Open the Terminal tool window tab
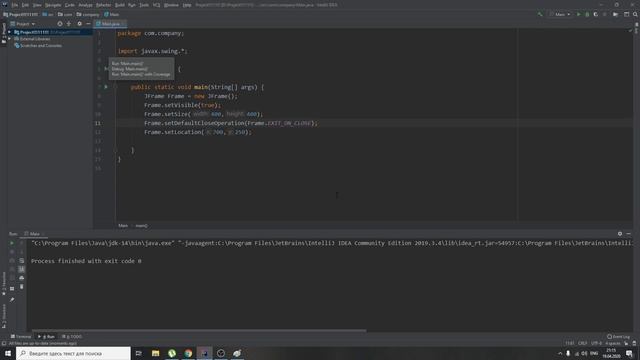 (21, 337)
